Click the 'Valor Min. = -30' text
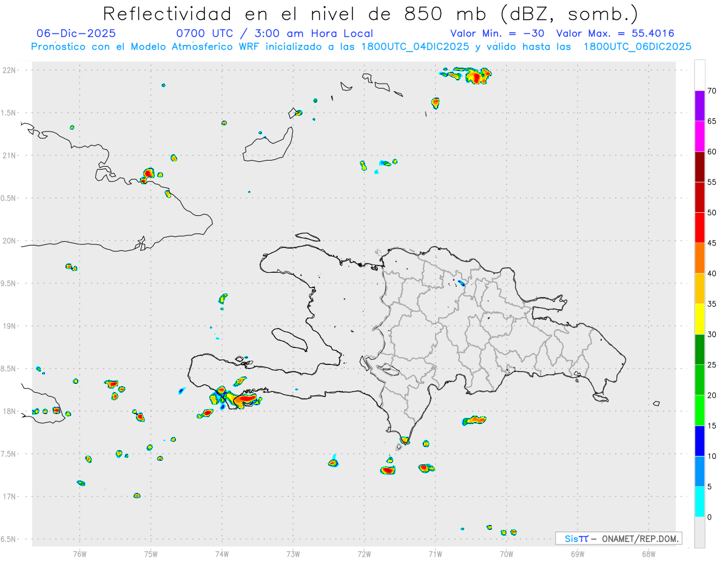This screenshot has width=728, height=562. 497,33
